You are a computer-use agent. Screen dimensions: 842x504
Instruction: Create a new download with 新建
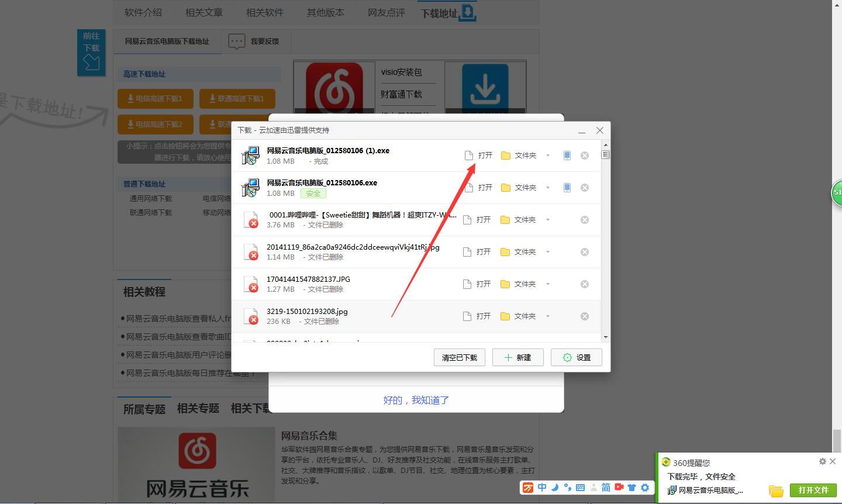pyautogui.click(x=518, y=357)
